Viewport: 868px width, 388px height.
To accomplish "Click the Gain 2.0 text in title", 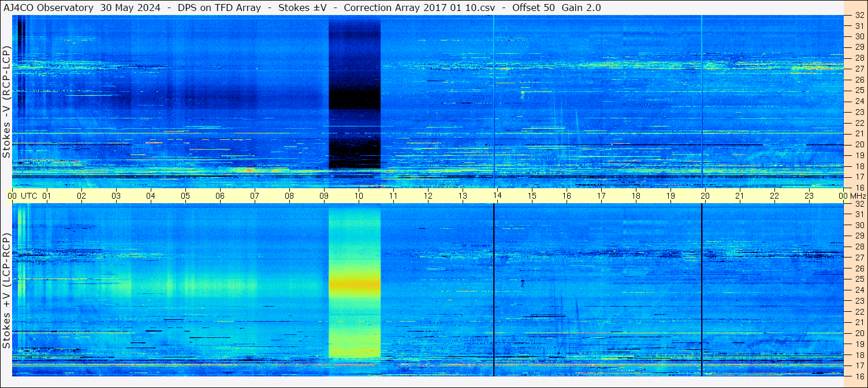I will (581, 8).
